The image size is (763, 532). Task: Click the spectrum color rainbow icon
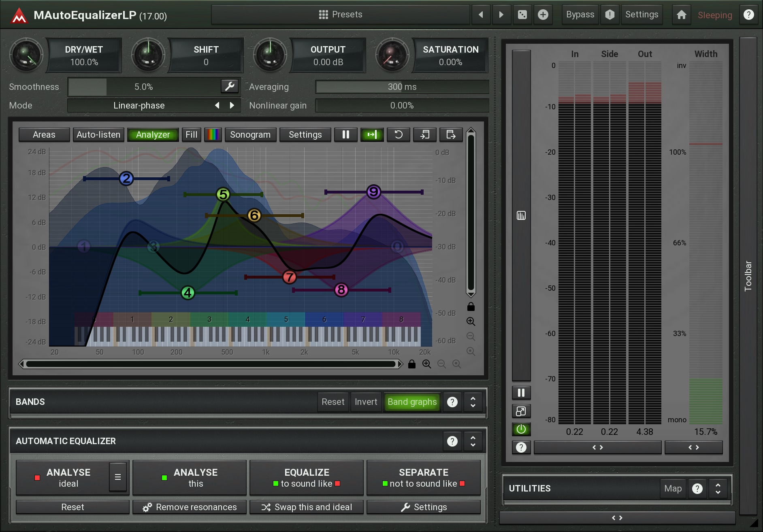pos(213,134)
